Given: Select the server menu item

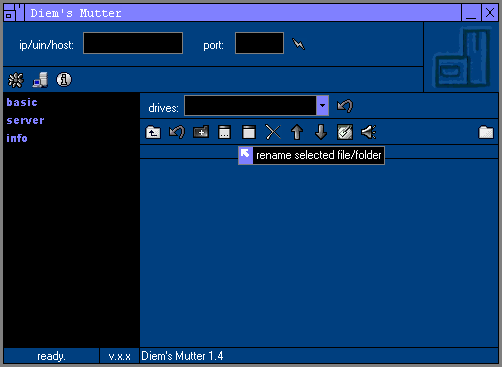Looking at the screenshot, I should point(25,120).
